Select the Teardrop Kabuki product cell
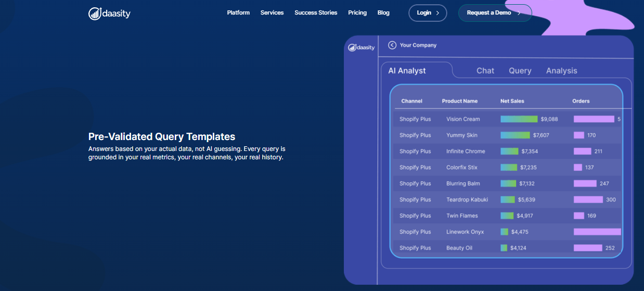 pyautogui.click(x=467, y=200)
